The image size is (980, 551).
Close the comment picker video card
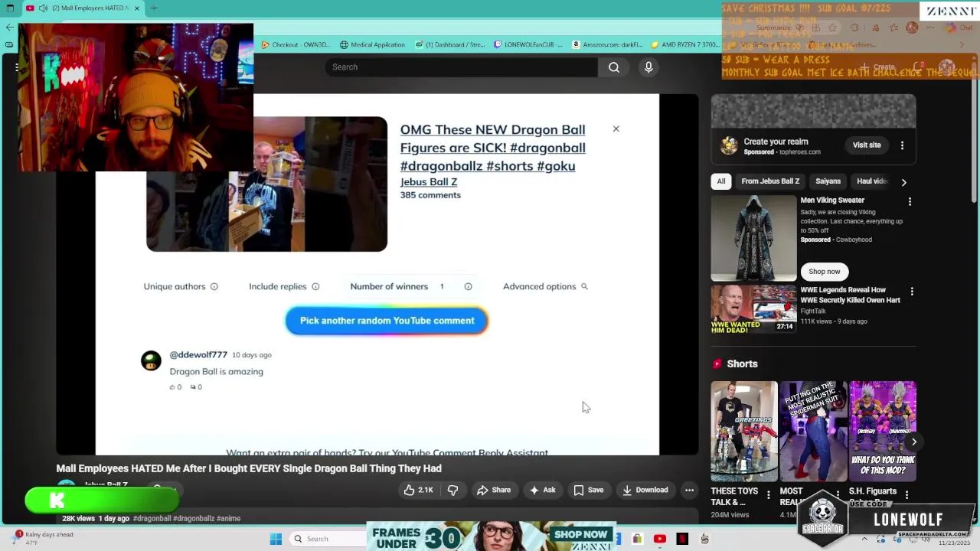point(616,129)
